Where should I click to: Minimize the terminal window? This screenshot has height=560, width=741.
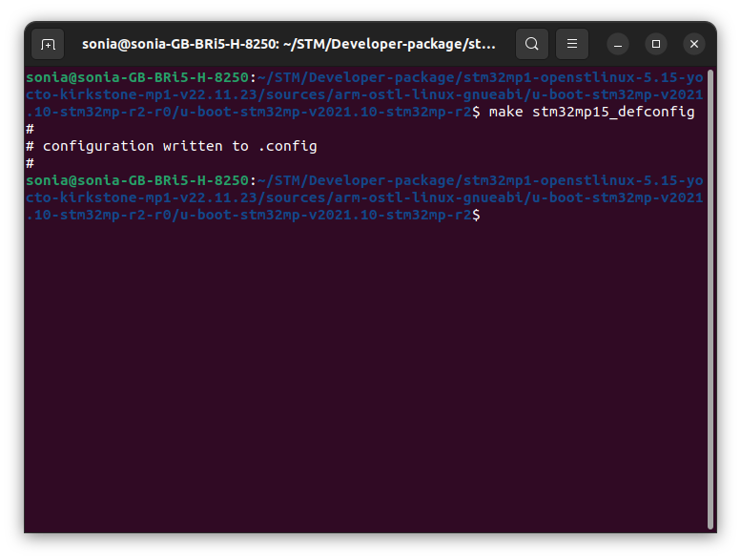pos(618,44)
